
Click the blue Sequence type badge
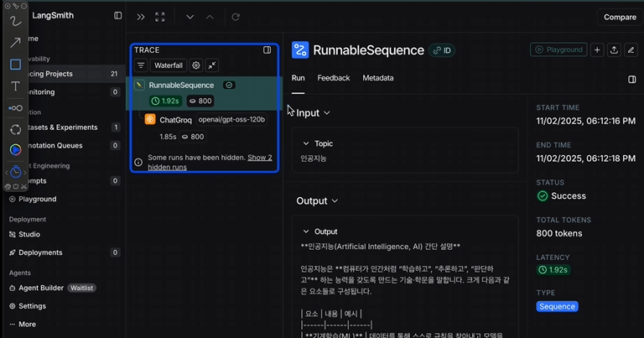(x=557, y=306)
